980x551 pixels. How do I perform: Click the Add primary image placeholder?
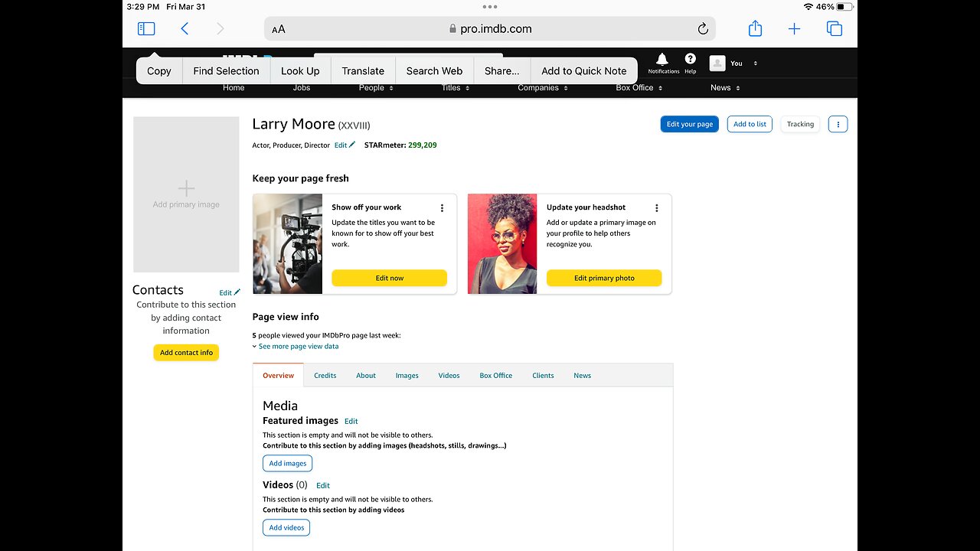[x=186, y=194]
